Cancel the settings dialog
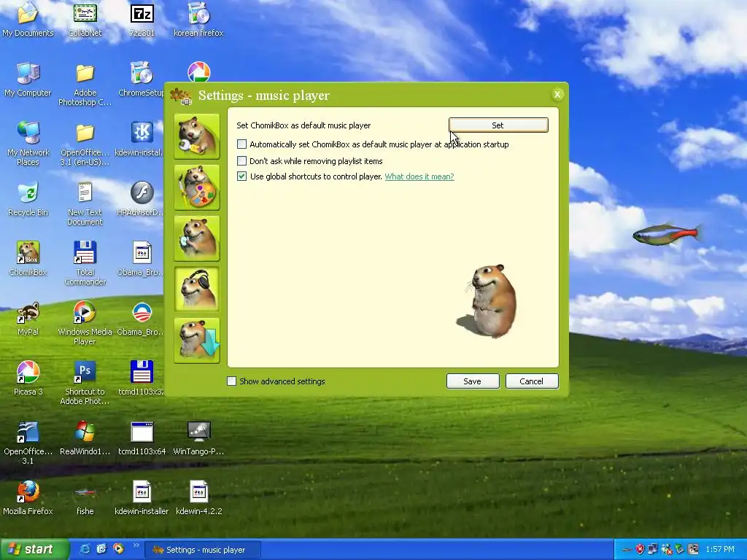Screen dimensions: 747x560 pyautogui.click(x=532, y=381)
